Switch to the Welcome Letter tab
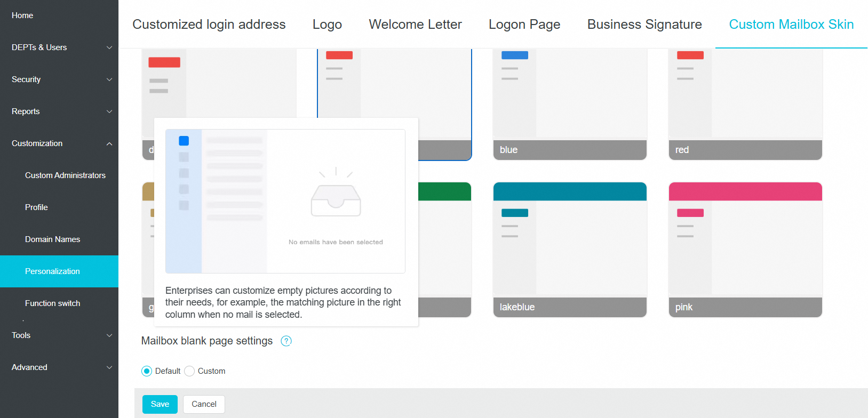 click(x=415, y=25)
